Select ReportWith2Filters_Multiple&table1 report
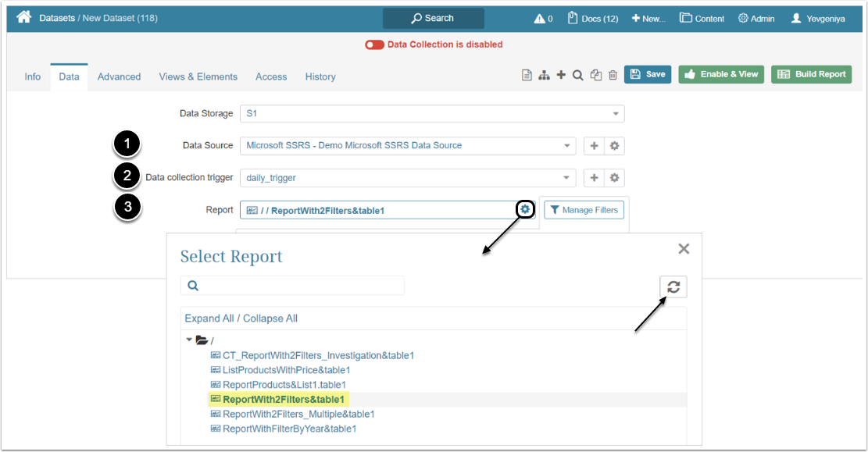This screenshot has width=868, height=452. (x=292, y=415)
